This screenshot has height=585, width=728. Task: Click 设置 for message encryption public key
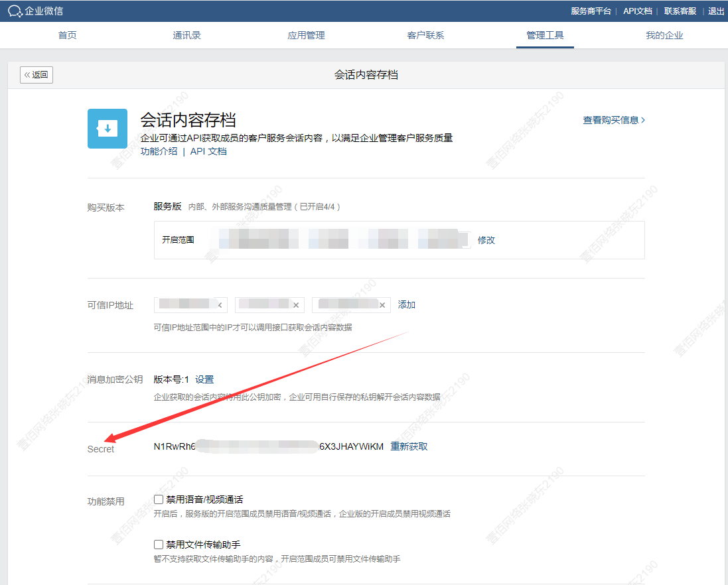204,379
